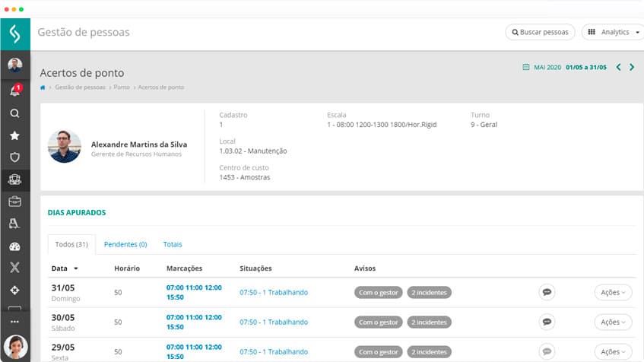Go to the previous period arrow
The image size is (644, 362).
click(618, 68)
